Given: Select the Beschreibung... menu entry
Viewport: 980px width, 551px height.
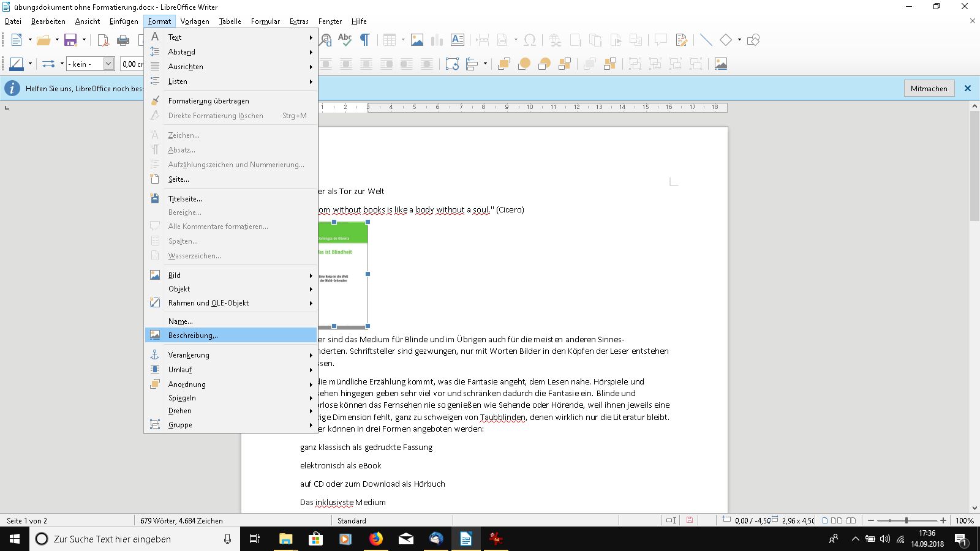Looking at the screenshot, I should tap(231, 335).
